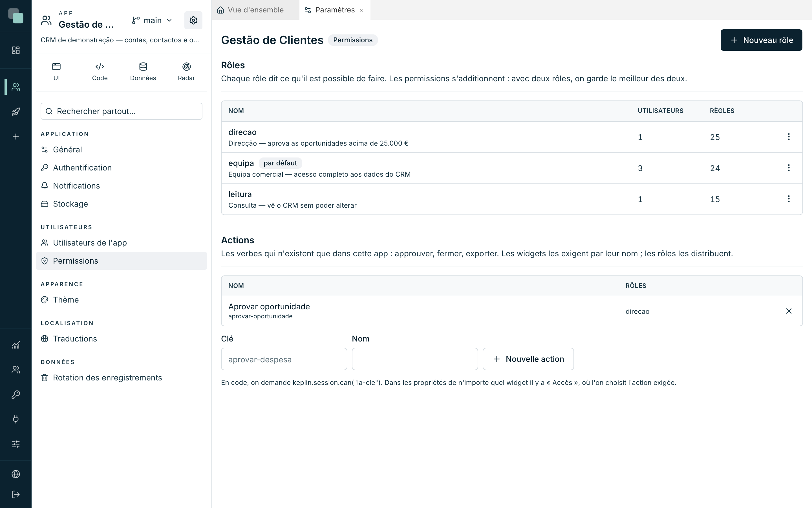Focus the Clé input field
The image size is (812, 508).
click(284, 359)
